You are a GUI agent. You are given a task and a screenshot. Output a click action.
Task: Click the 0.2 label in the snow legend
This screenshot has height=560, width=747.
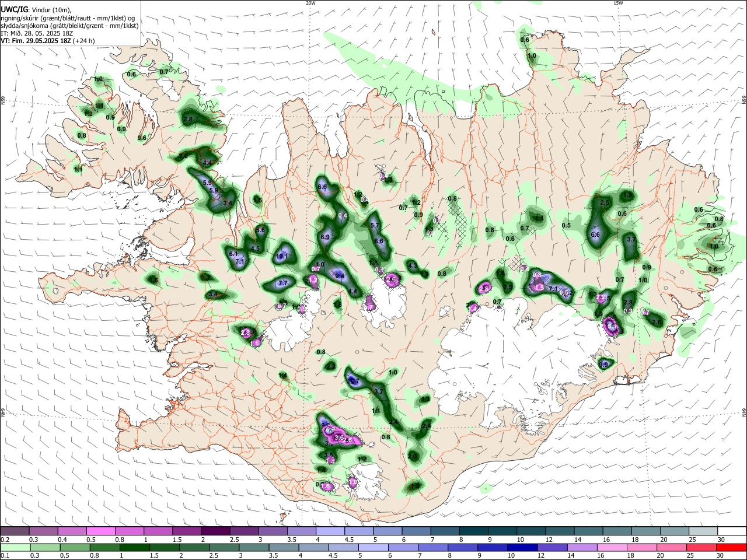click(x=5, y=540)
